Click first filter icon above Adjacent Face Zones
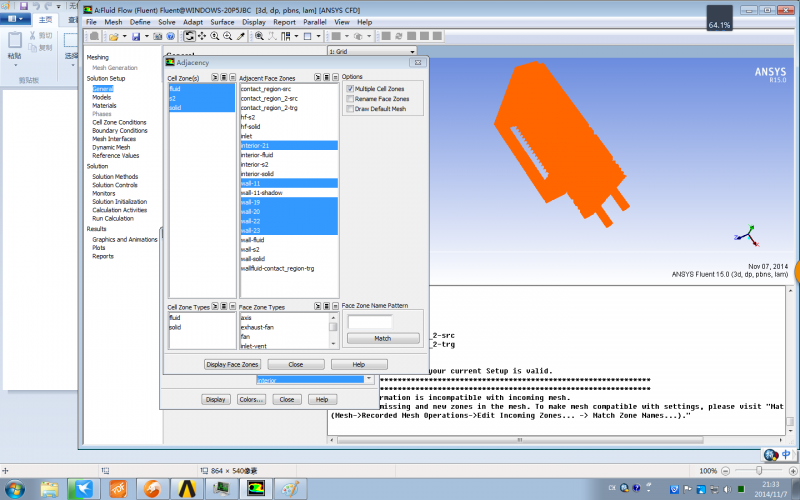 click(317, 78)
